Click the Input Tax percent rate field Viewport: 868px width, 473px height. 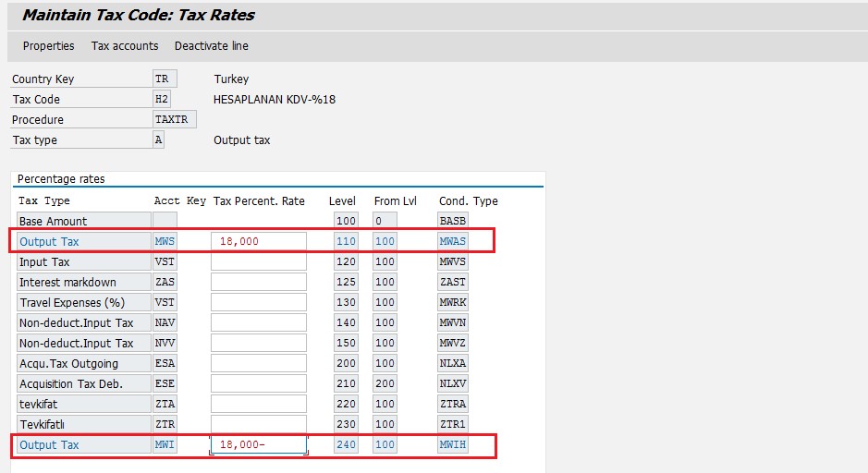259,261
